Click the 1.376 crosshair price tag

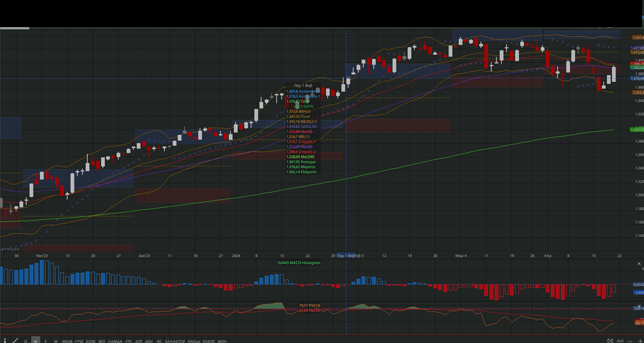pos(637,78)
